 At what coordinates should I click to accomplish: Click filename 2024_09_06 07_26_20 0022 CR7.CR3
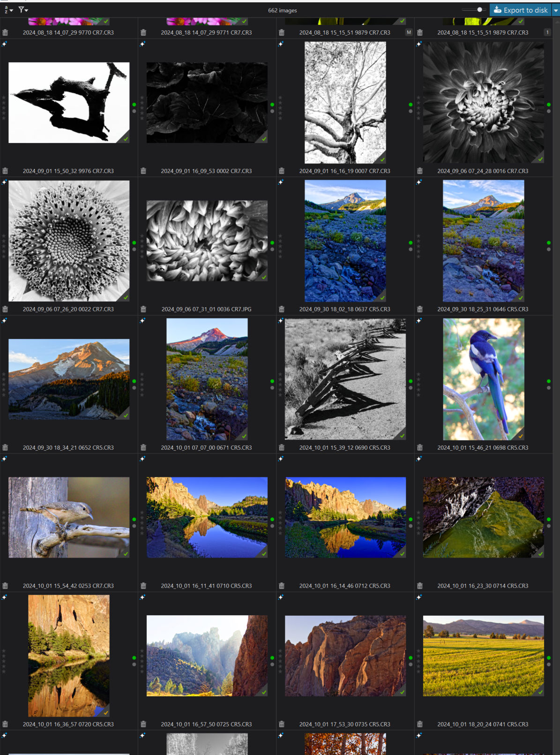pos(68,310)
